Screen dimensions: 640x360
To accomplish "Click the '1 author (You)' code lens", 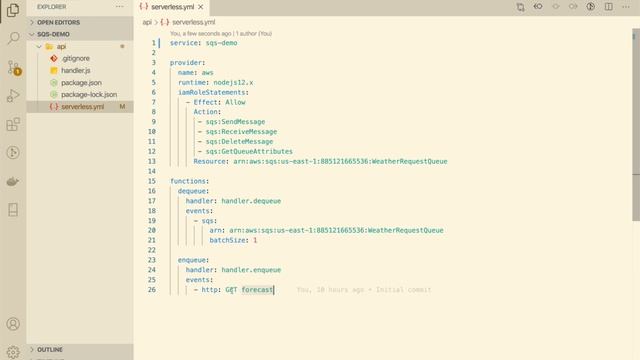I will click(254, 33).
